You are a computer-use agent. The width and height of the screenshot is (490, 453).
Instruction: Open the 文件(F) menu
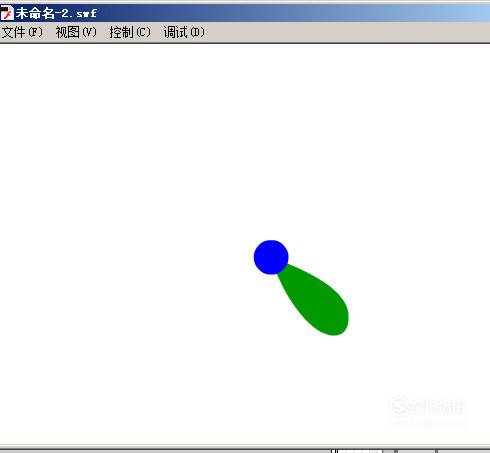(22, 32)
